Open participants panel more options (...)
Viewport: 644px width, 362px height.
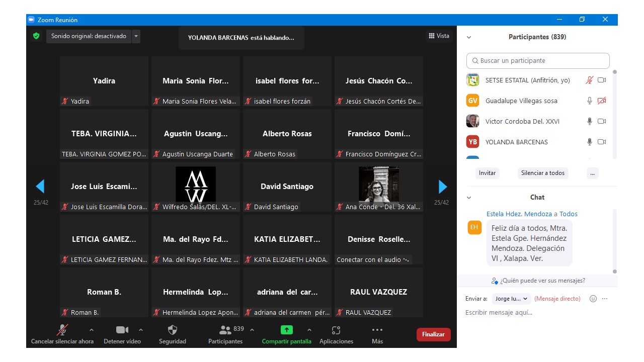click(x=593, y=173)
